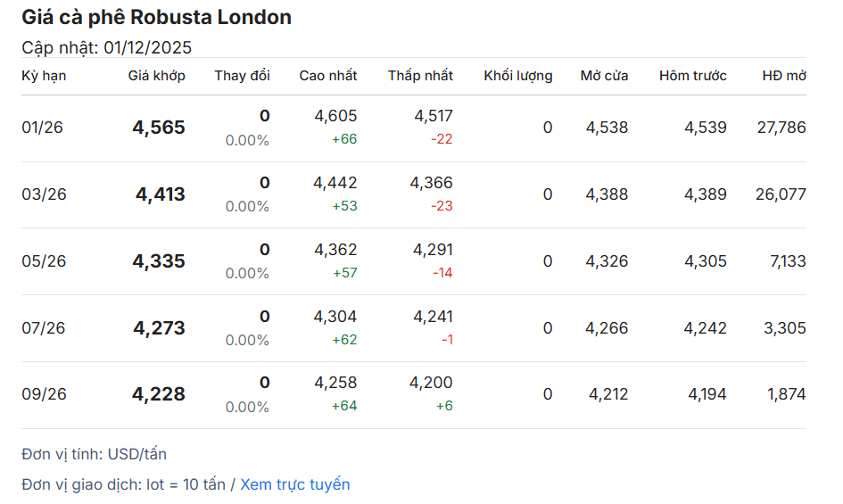Select the "Hôm trước" column header

click(x=692, y=76)
